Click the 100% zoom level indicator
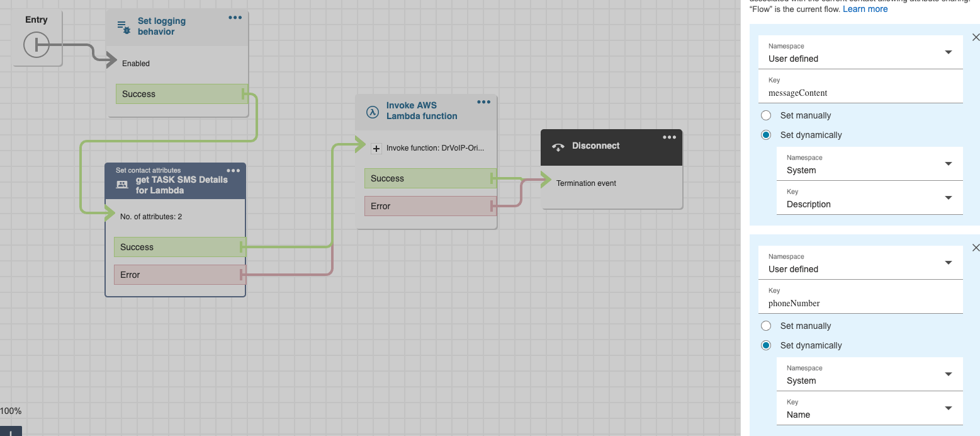Screen dimensions: 980x436 coord(11,411)
